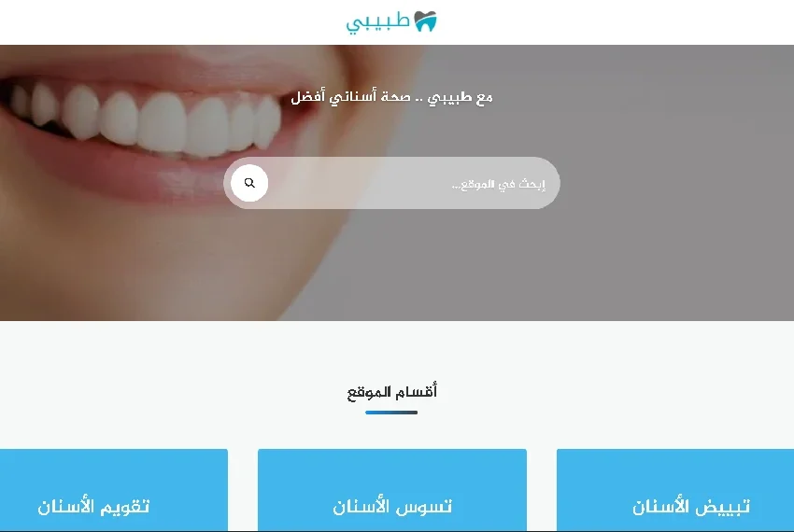
Task: Open the تقويم الأسنان section card
Action: coord(114,490)
